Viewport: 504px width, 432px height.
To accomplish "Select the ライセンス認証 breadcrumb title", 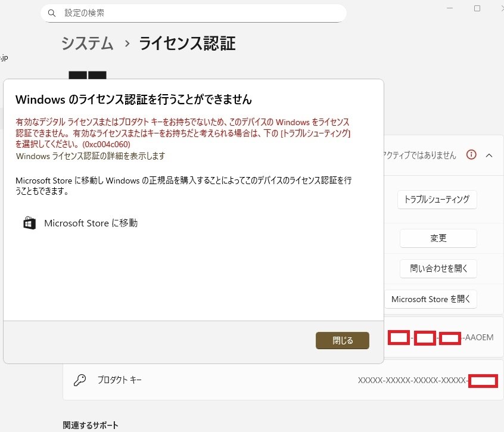I will (x=186, y=43).
